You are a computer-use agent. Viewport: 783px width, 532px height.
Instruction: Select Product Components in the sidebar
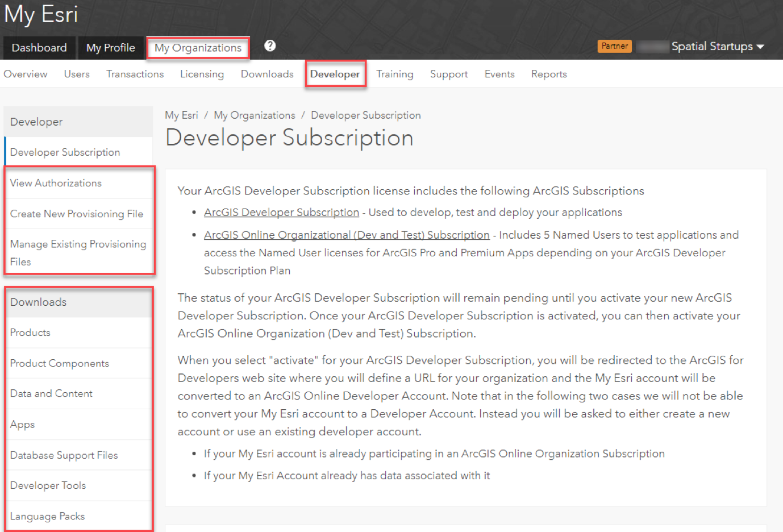[60, 363]
